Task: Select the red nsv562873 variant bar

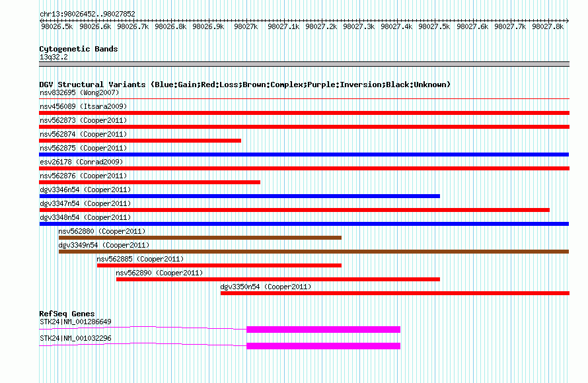Action: tap(304, 127)
